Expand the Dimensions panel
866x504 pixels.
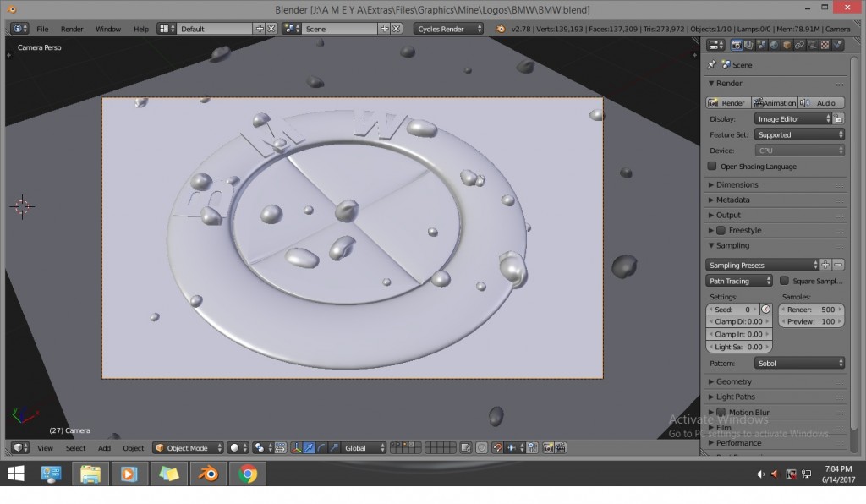point(737,184)
